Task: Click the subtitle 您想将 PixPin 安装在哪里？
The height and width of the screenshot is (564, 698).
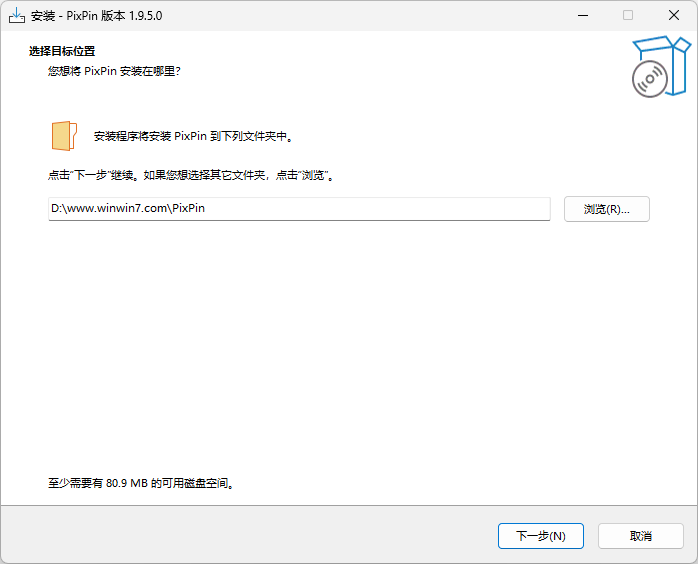Action: [114, 71]
